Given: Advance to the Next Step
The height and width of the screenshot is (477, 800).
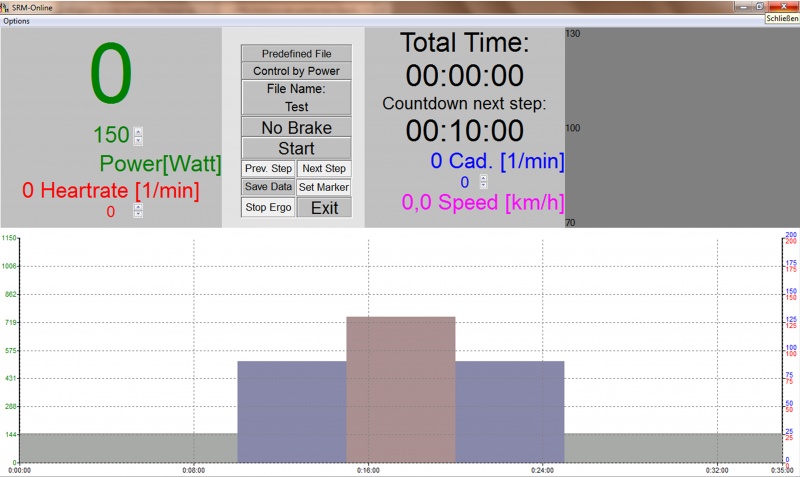Looking at the screenshot, I should coord(324,168).
